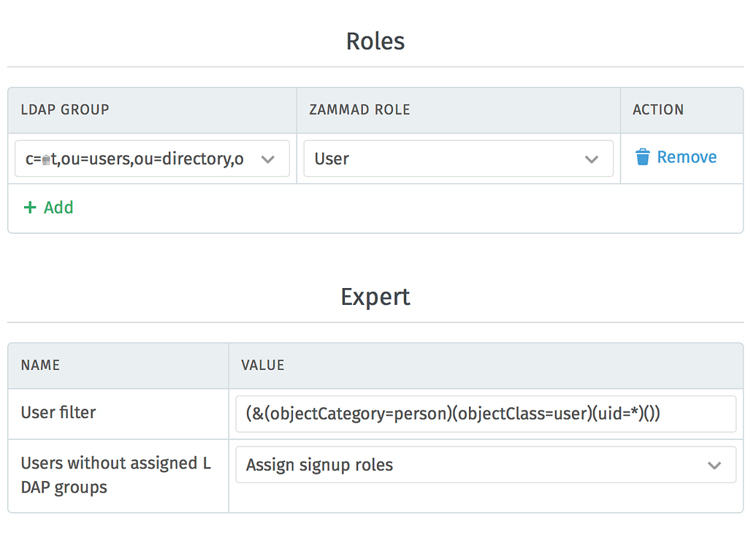Select the Users without assigned LDAP groups label
This screenshot has width=756, height=538.
coord(115,475)
